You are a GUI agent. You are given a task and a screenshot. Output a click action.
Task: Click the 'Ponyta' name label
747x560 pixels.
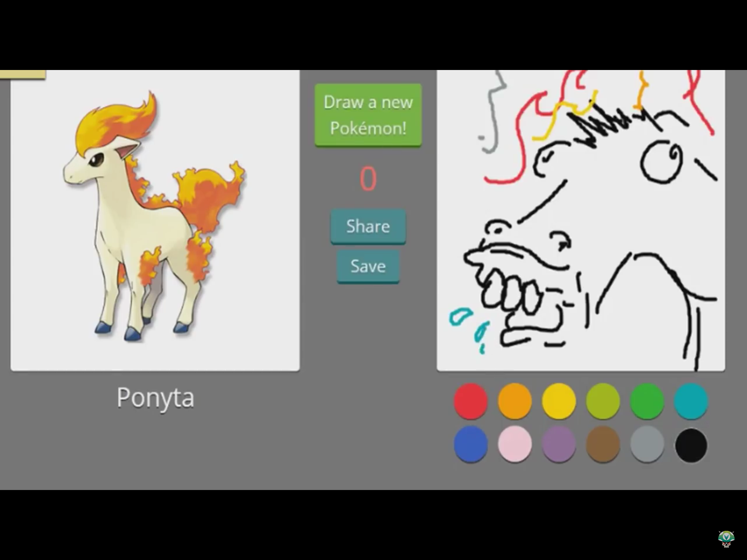[155, 398]
